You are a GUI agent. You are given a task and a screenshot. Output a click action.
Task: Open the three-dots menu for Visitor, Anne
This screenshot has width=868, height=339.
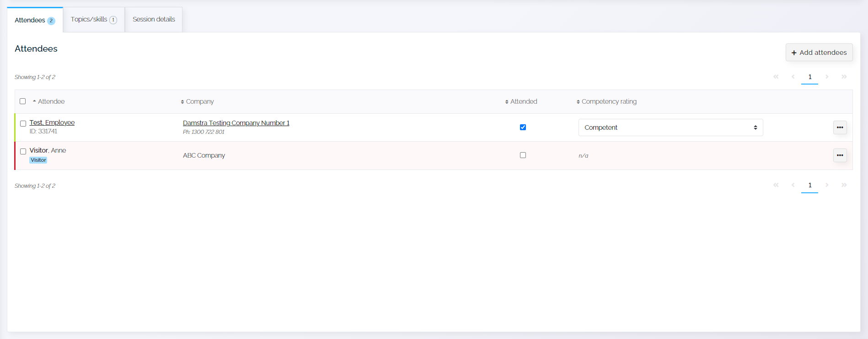(x=840, y=155)
